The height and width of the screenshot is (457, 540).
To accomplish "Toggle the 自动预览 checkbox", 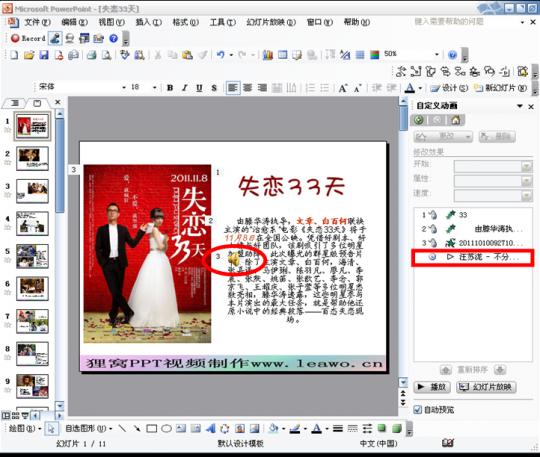I will pos(417,409).
